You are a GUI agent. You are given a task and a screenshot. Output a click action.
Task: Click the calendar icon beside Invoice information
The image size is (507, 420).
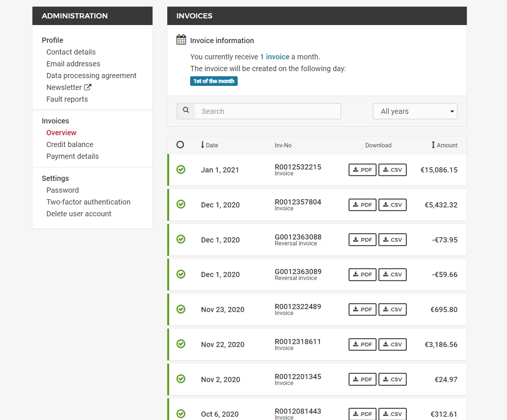(181, 39)
